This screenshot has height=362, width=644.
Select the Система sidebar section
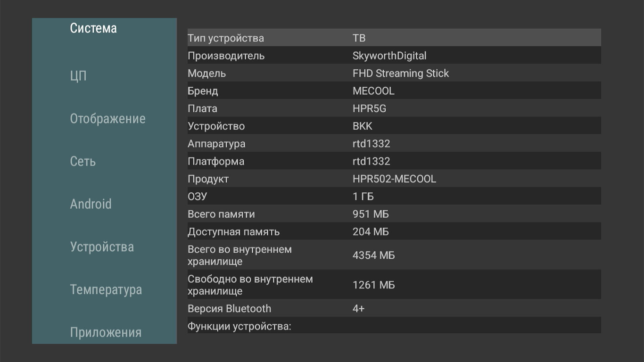point(93,28)
